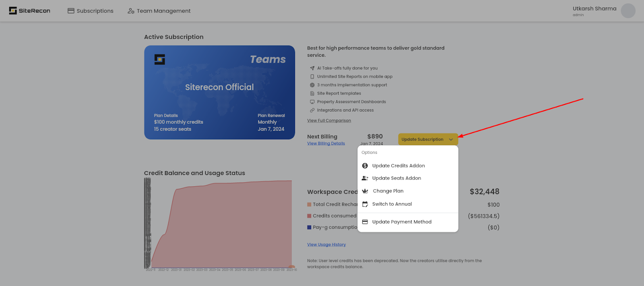Image resolution: width=644 pixels, height=286 pixels.
Task: Click the Plan Renewal Monthly text
Action: point(271,119)
